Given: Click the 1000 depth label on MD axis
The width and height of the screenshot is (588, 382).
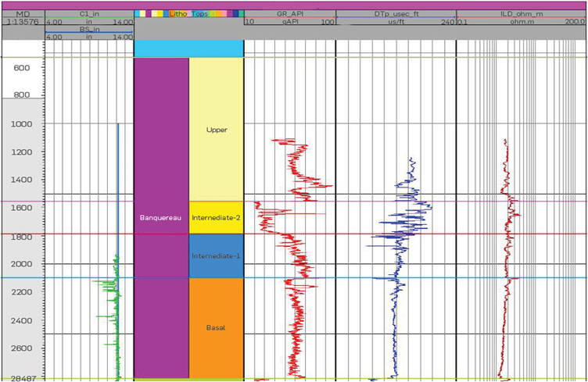Looking at the screenshot, I should 22,124.
